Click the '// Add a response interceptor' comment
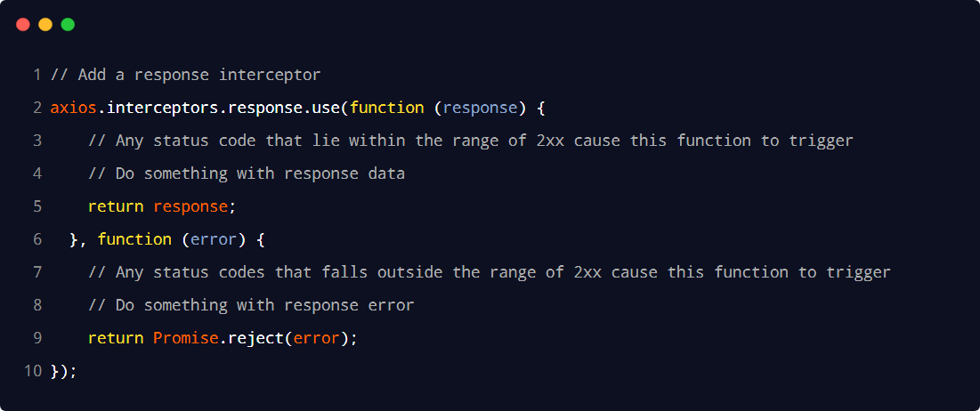The height and width of the screenshot is (411, 980). click(x=186, y=75)
